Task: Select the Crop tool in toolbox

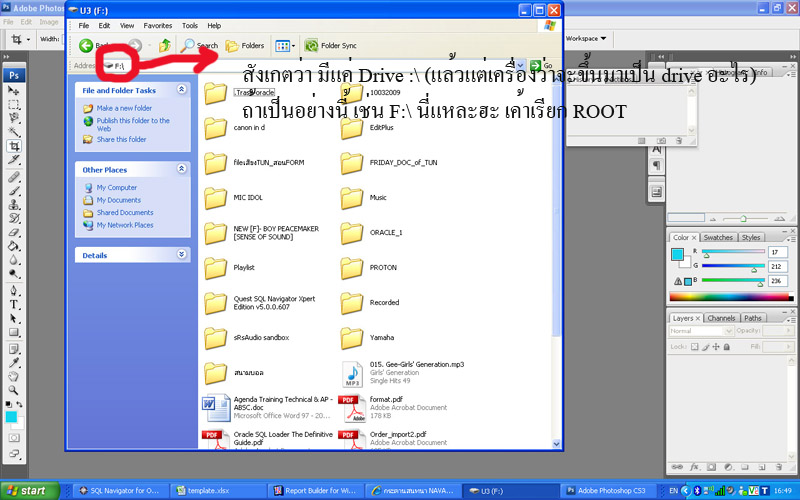Action: click(14, 146)
